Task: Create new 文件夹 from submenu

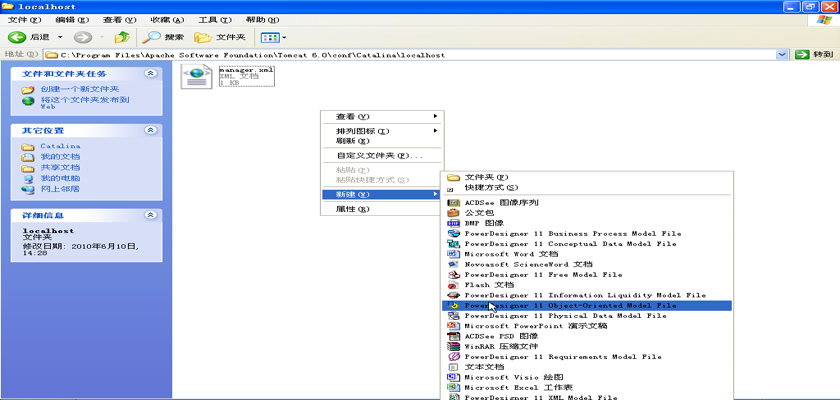Action: [587, 177]
